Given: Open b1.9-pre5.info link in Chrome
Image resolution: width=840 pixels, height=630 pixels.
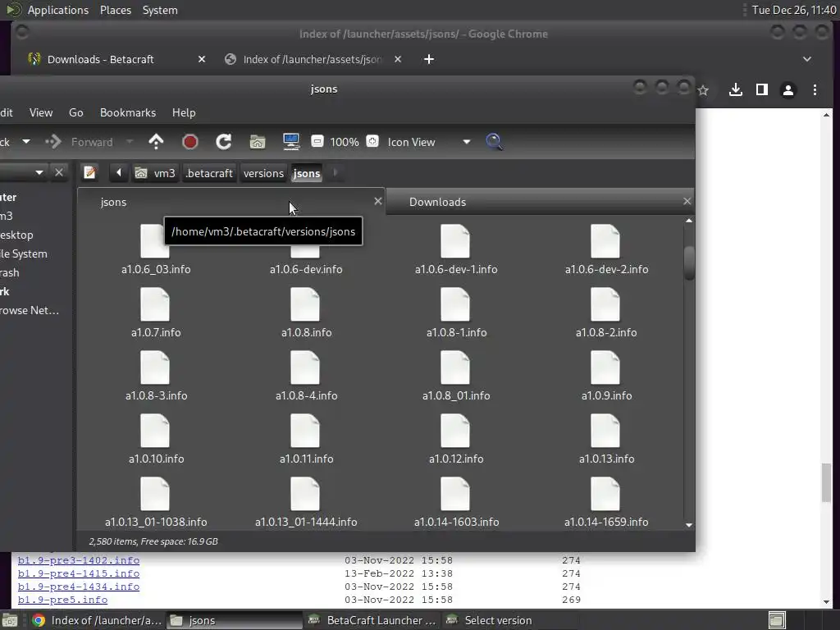Looking at the screenshot, I should coord(62,600).
